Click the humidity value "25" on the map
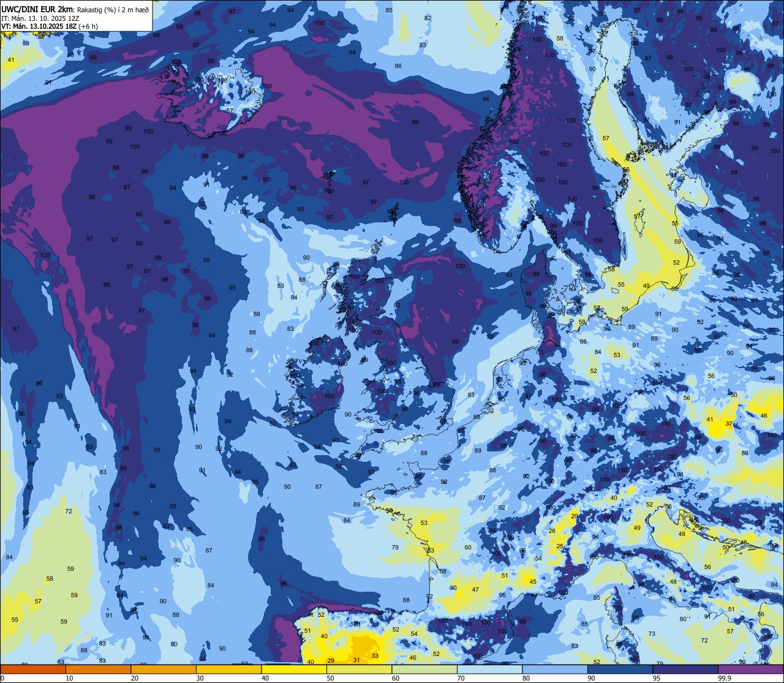This screenshot has width=784, height=683. coord(560,546)
